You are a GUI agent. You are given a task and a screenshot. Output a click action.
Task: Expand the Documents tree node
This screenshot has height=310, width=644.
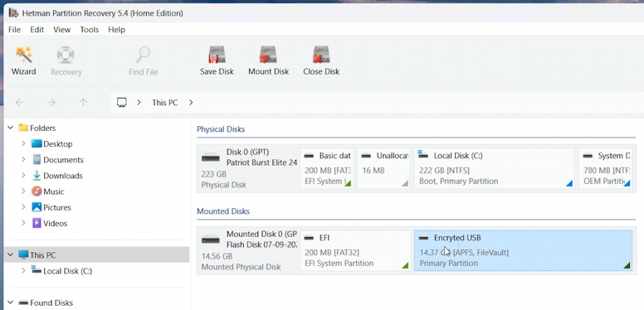pos(23,159)
